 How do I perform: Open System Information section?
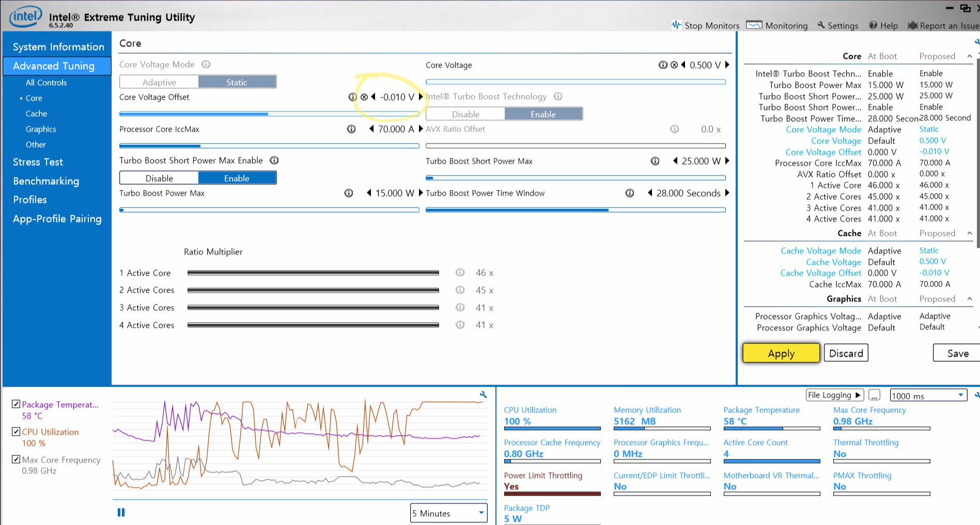pyautogui.click(x=58, y=46)
